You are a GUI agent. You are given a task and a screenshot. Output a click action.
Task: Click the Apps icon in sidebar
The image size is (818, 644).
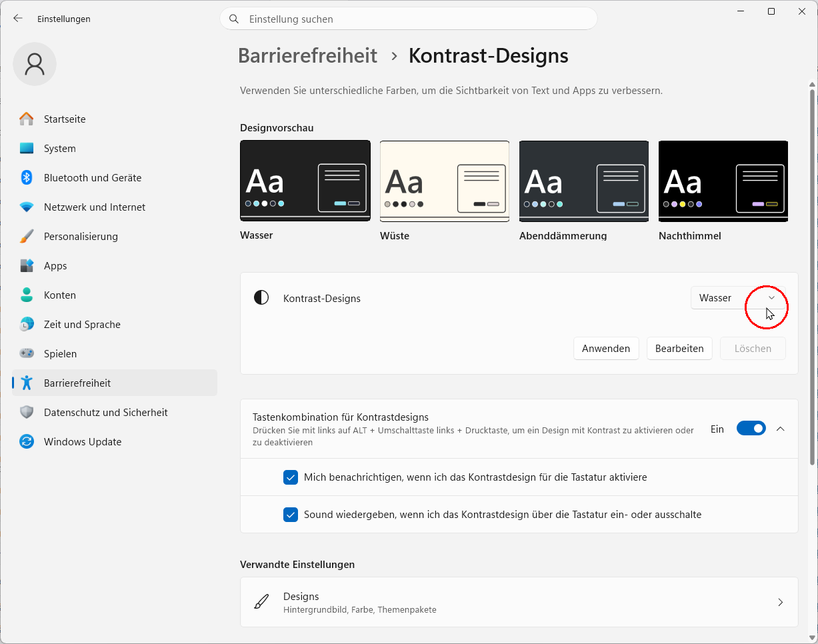[x=27, y=266]
